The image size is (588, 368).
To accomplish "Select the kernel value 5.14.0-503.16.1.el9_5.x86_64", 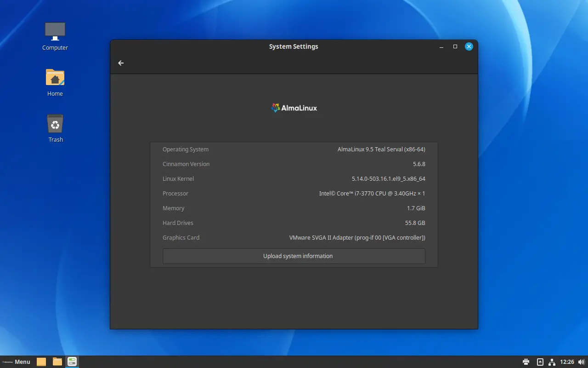I will 389,179.
